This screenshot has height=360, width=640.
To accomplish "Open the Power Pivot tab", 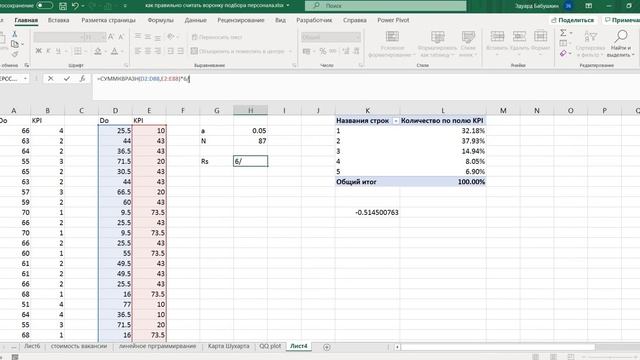I will (393, 20).
